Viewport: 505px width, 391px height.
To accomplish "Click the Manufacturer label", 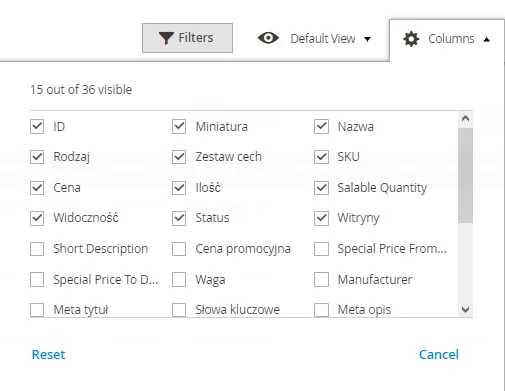I will (x=375, y=280).
